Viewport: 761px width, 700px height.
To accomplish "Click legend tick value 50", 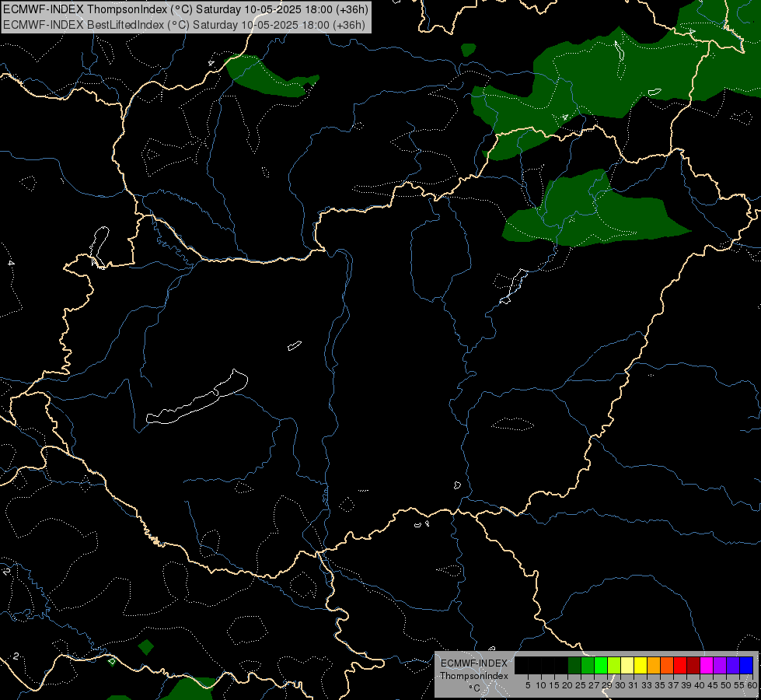I will click(727, 685).
